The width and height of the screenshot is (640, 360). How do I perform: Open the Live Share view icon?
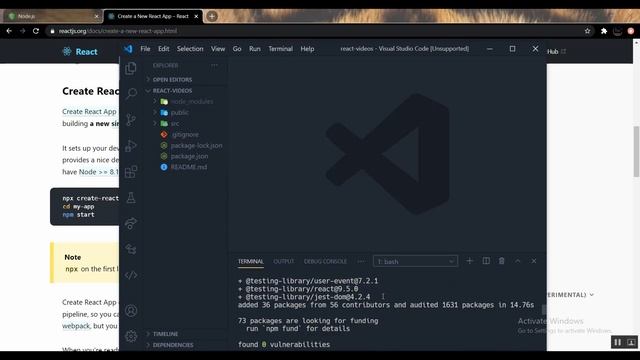click(x=131, y=223)
